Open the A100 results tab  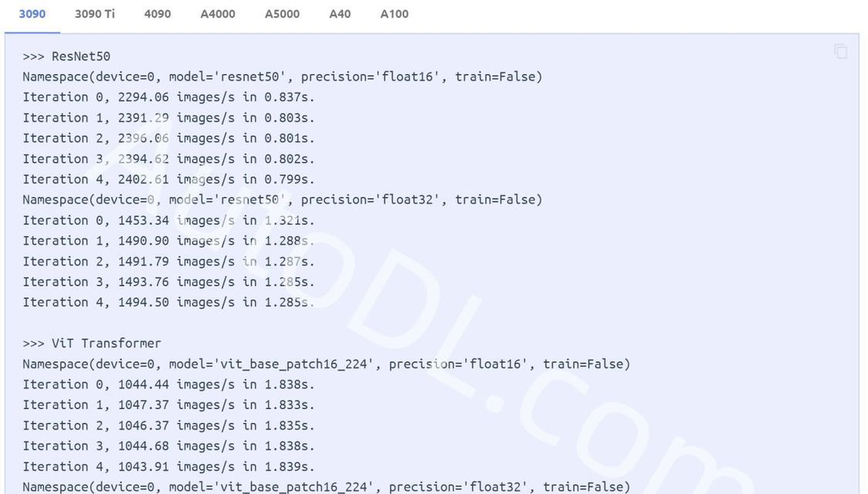394,14
